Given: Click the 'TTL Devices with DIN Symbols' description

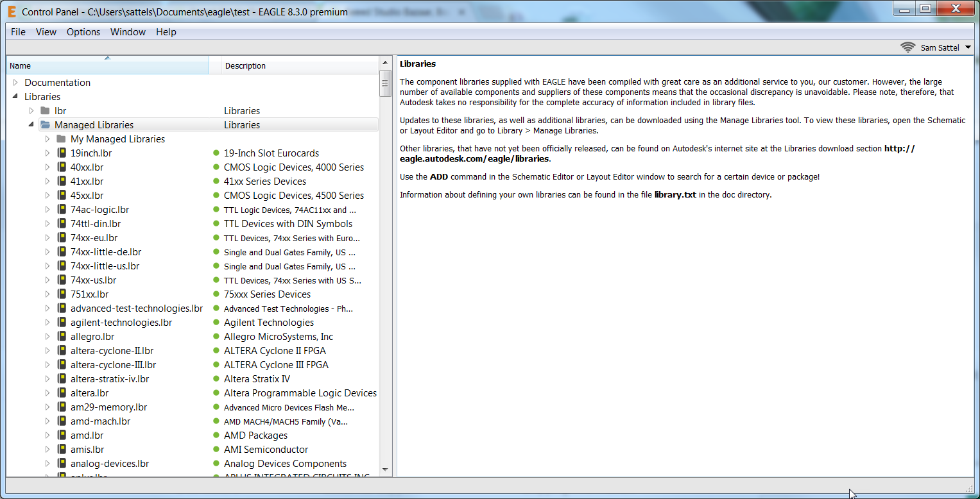Looking at the screenshot, I should (288, 224).
